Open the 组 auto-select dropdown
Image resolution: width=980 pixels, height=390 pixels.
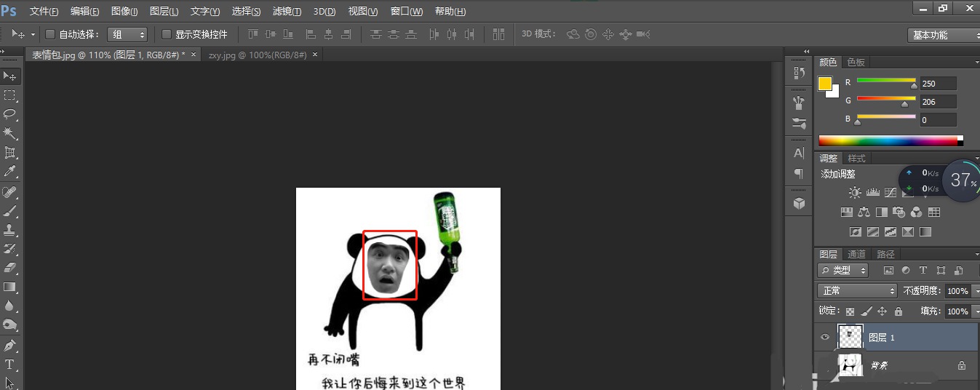pos(128,34)
